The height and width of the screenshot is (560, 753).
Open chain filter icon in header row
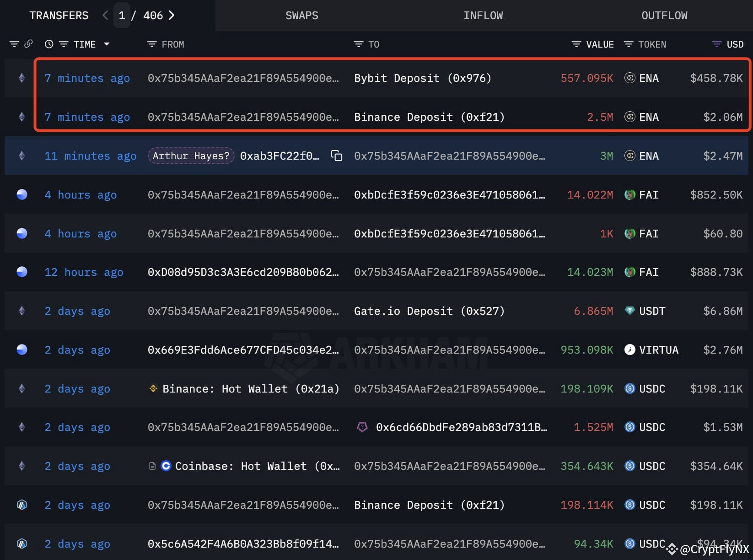14,44
